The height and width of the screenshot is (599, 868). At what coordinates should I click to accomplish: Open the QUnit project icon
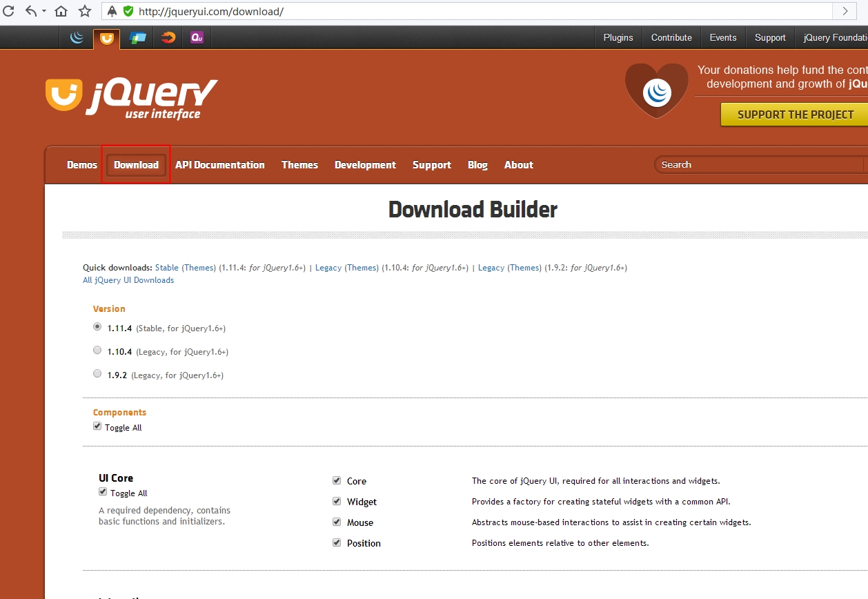click(197, 38)
